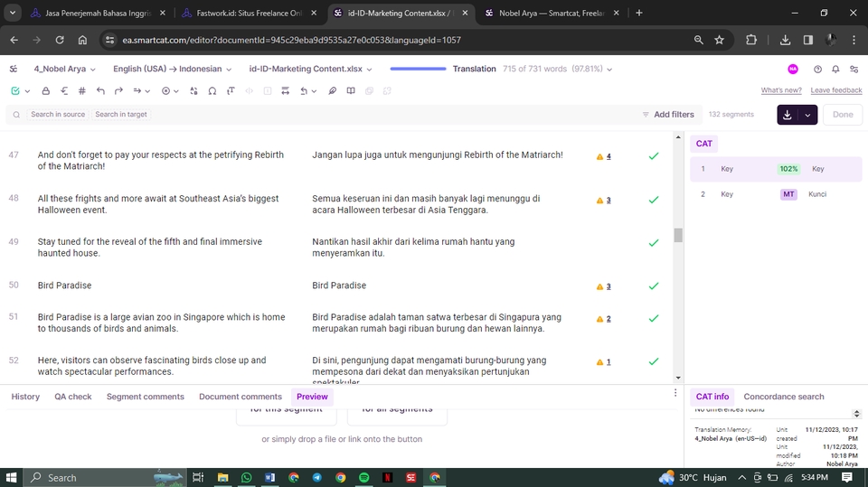Open the Smartcat logo home icon
Image resolution: width=868 pixels, height=487 pixels.
pos(14,69)
